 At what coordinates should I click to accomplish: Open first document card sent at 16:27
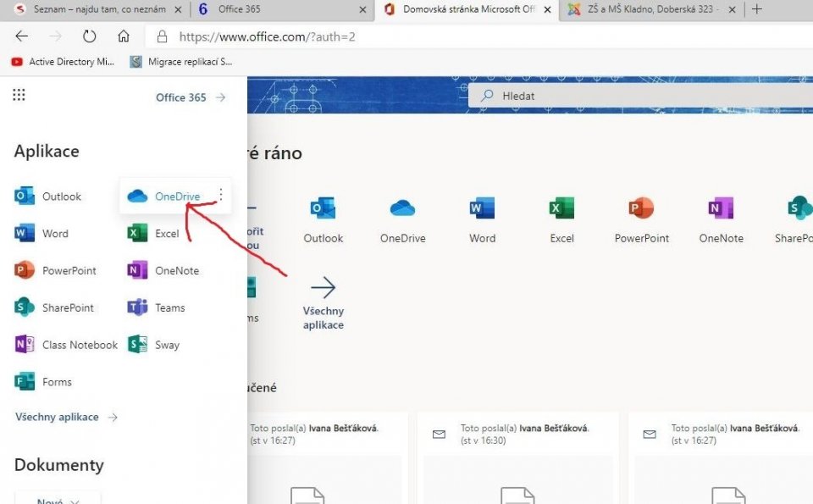[x=328, y=458]
